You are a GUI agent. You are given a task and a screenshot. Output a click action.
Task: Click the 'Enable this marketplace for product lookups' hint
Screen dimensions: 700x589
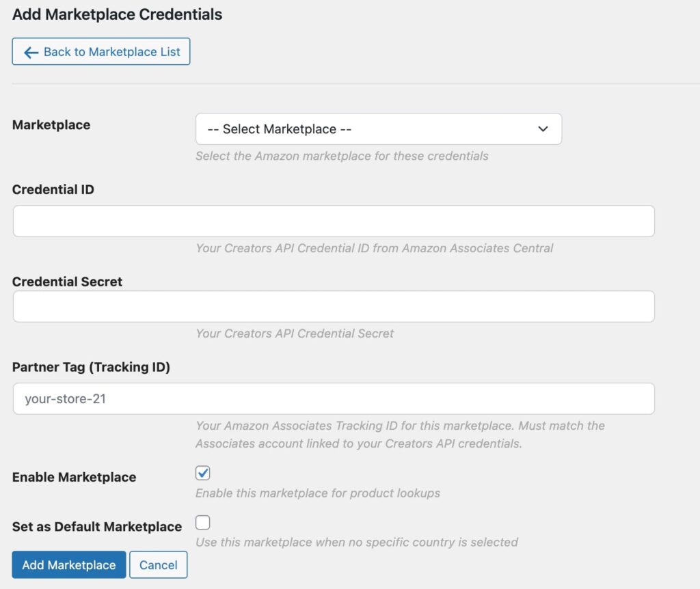[x=317, y=493]
